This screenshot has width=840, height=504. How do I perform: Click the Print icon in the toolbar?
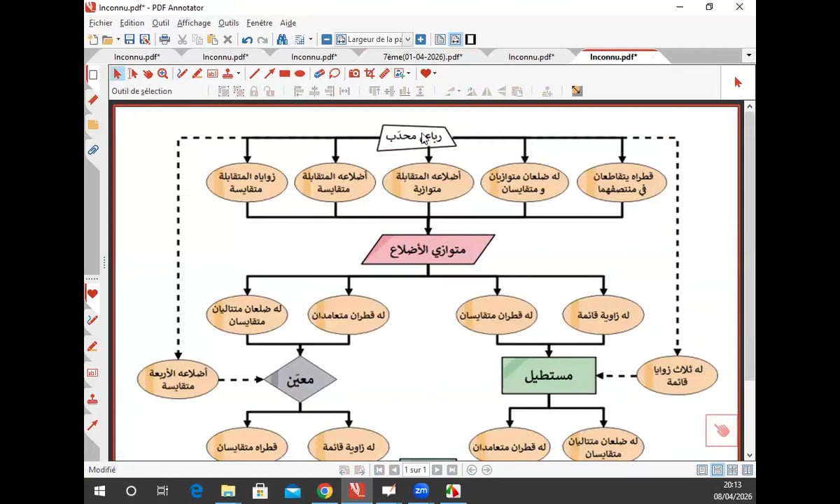pos(164,40)
